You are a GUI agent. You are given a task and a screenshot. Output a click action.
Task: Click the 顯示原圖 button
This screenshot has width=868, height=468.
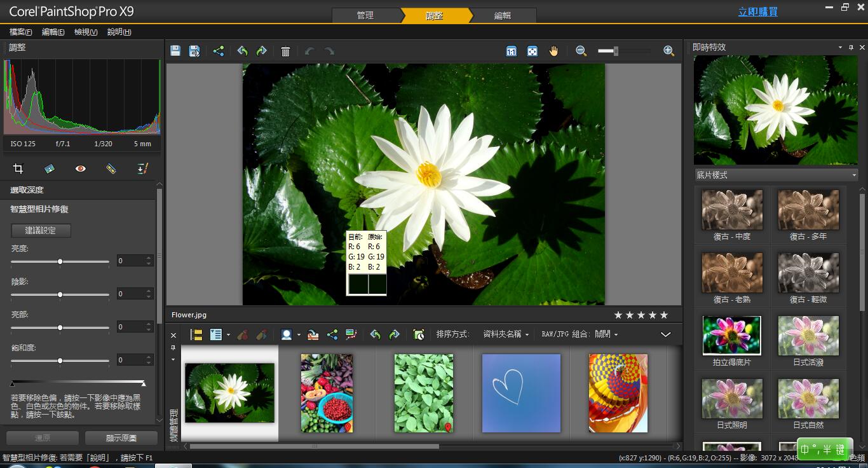(121, 437)
